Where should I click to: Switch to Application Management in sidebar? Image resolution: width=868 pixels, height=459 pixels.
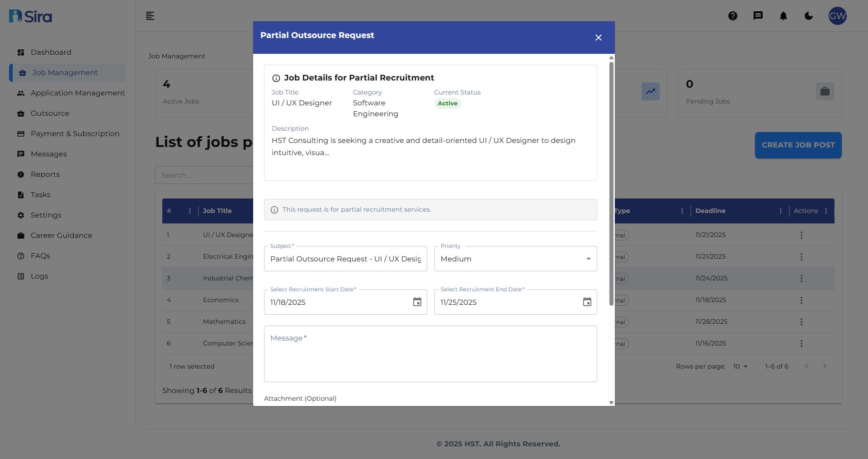[78, 93]
